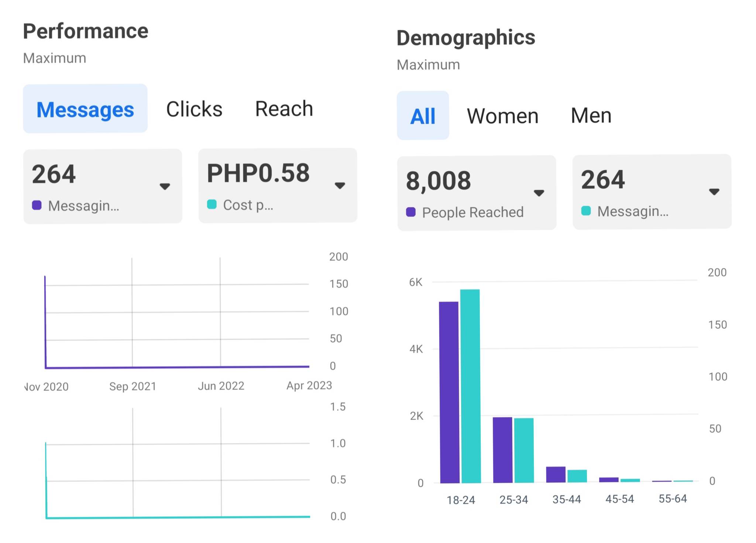Click the 45-54 age group label

(619, 499)
